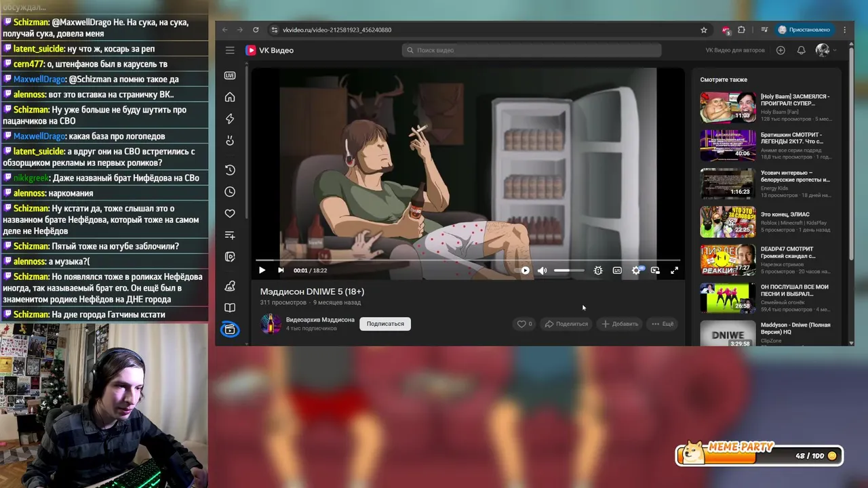Image resolution: width=868 pixels, height=488 pixels.
Task: Open browser extensions puzzle icon
Action: 741,30
